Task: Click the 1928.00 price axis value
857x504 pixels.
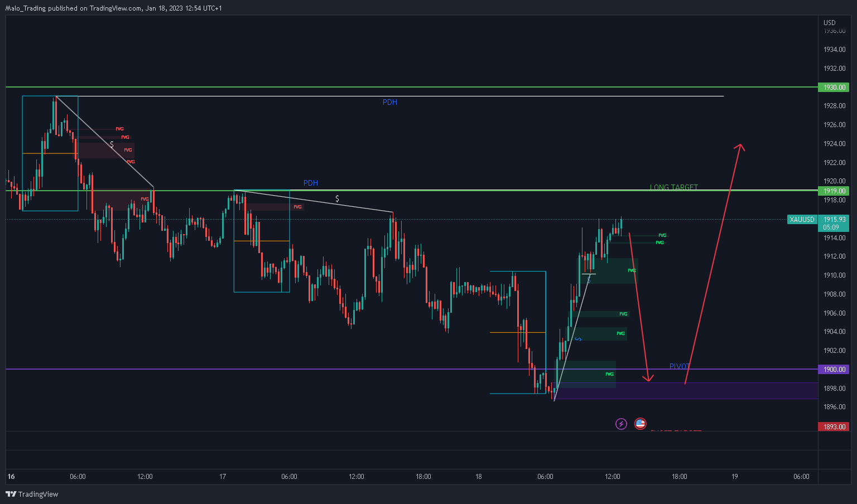Action: click(835, 106)
